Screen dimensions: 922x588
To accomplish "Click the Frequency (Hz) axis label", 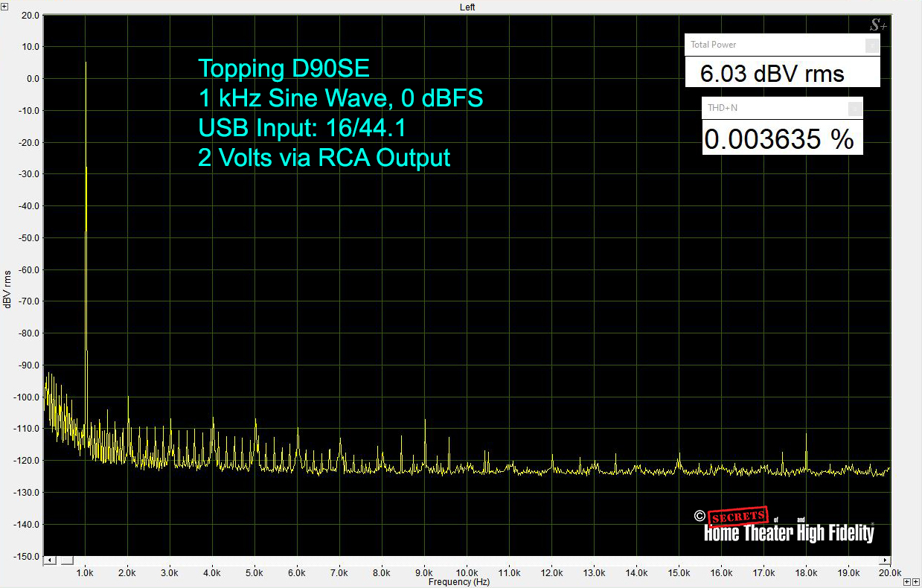I will 459,581.
